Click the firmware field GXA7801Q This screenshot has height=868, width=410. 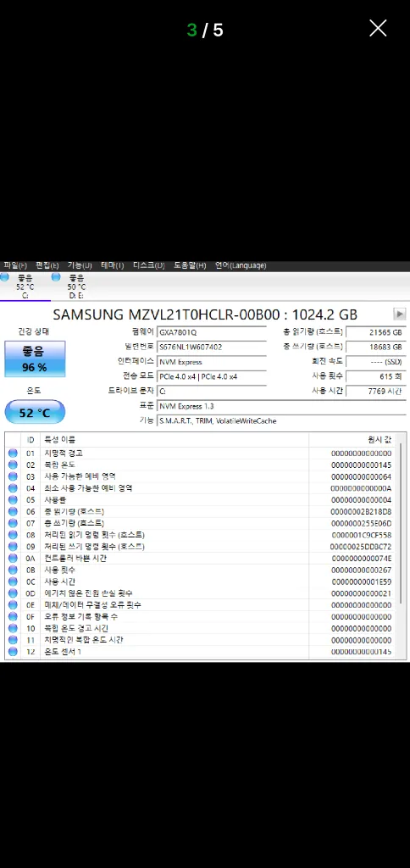click(x=212, y=332)
